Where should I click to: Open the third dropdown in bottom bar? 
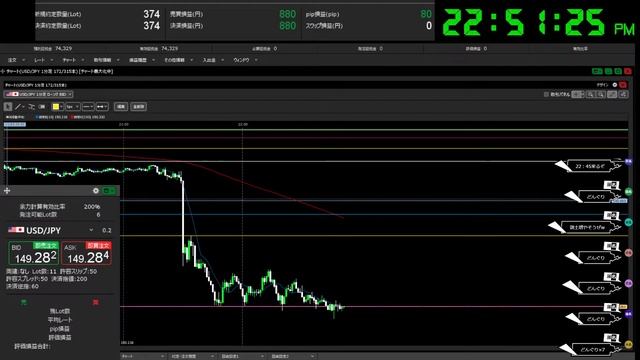tap(242, 356)
